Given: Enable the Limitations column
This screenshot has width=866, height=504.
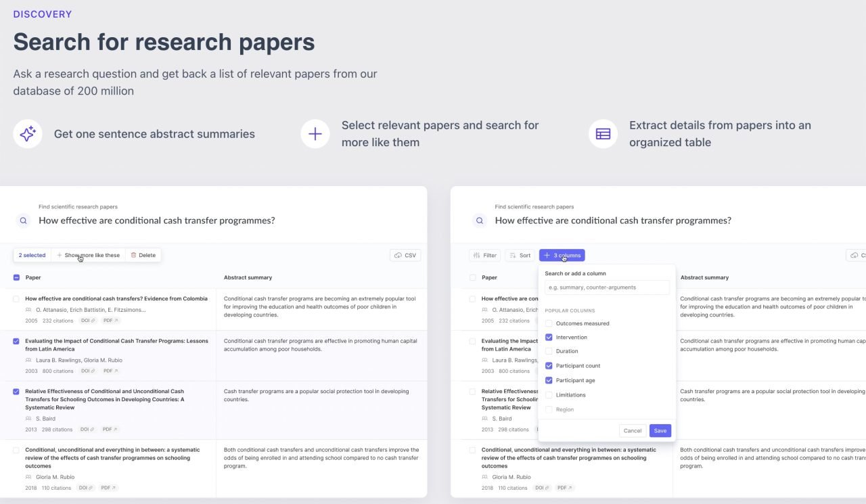Looking at the screenshot, I should [549, 394].
